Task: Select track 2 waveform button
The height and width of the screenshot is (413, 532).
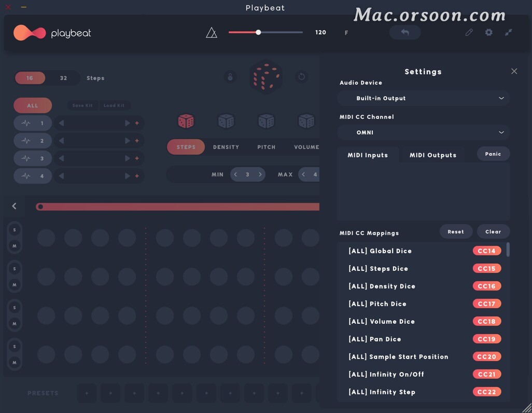Action: (x=33, y=141)
